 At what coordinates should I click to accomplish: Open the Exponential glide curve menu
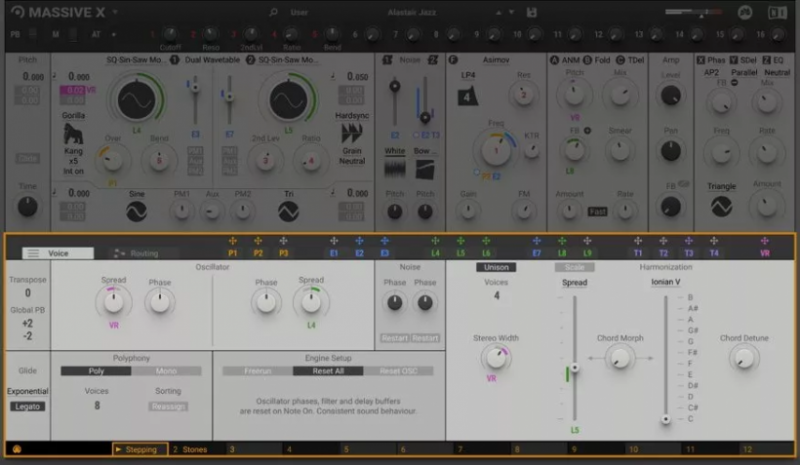(28, 391)
